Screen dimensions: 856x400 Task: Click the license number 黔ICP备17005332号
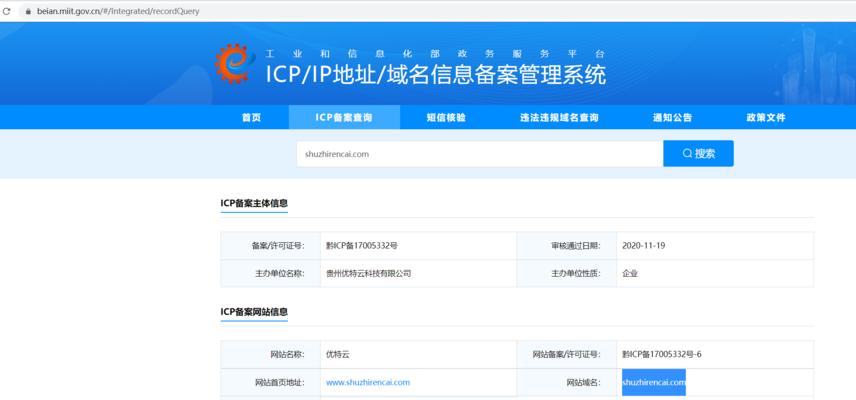(x=362, y=246)
